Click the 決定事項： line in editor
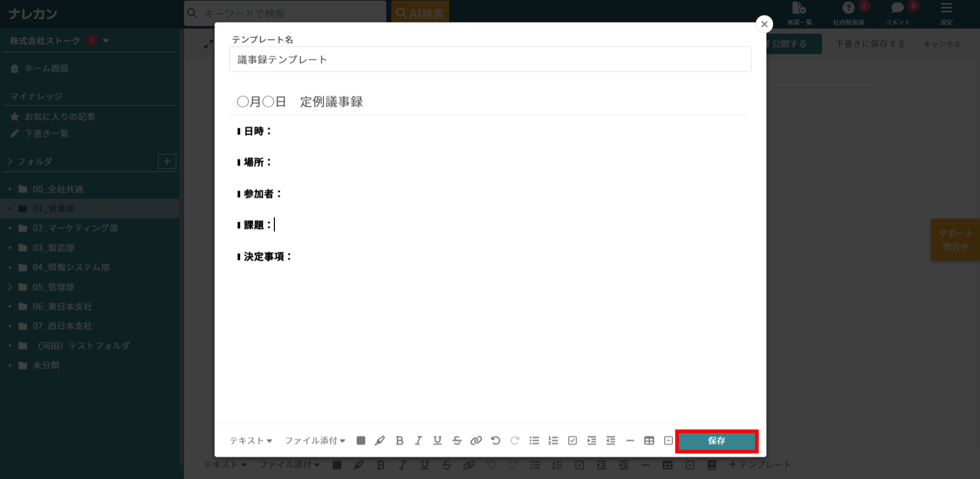Image resolution: width=980 pixels, height=479 pixels. (264, 256)
